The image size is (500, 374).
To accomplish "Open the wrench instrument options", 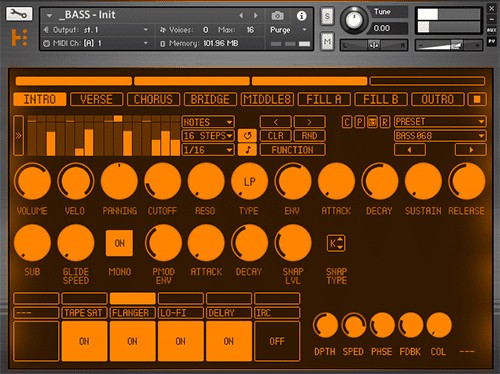I will (19, 14).
